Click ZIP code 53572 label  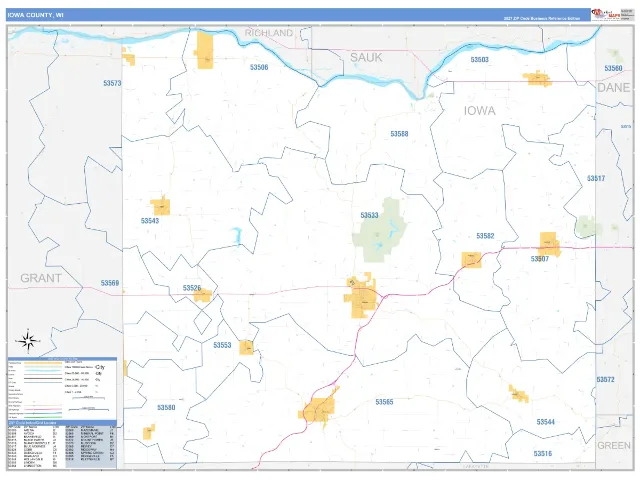coord(605,380)
